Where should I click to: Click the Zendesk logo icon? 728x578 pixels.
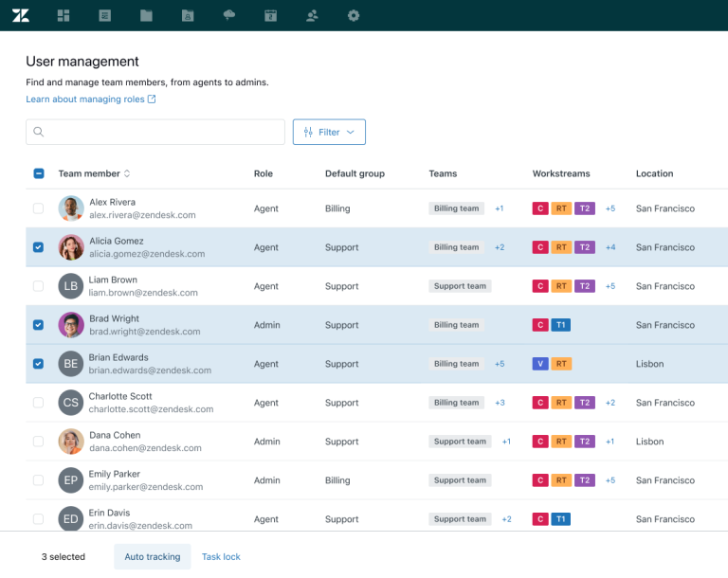click(22, 15)
